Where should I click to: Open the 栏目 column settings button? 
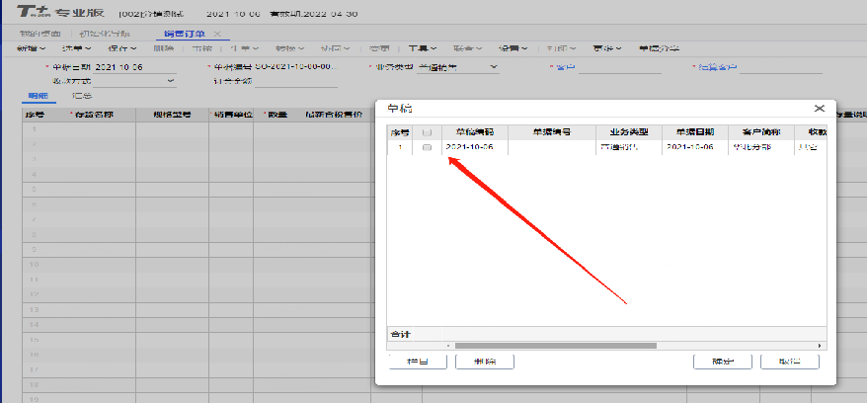pos(416,362)
